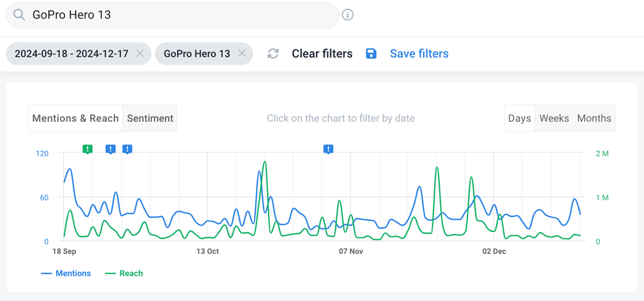The width and height of the screenshot is (644, 301).
Task: Open the blue alert marker near 07 Nov
Action: 328,150
